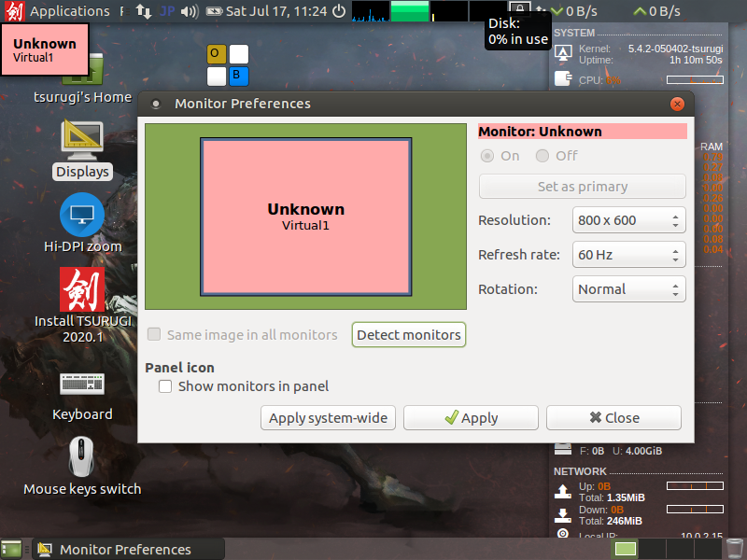The width and height of the screenshot is (747, 560).
Task: Click the download speed 0 B/s indicator
Action: pyautogui.click(x=574, y=11)
